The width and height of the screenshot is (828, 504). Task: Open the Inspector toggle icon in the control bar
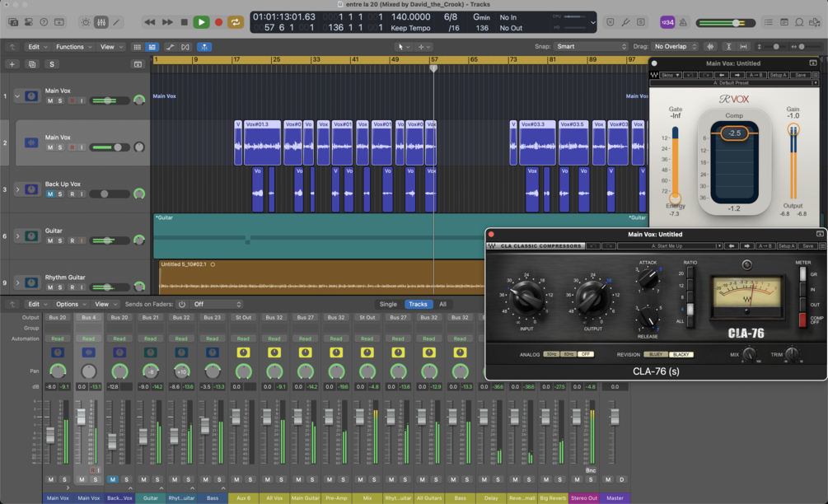click(x=29, y=22)
